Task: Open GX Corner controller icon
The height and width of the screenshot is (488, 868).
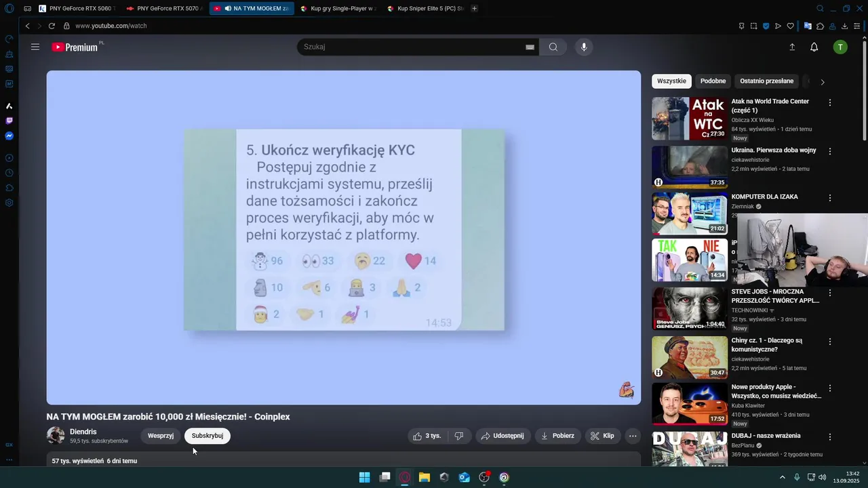Action: click(27, 9)
